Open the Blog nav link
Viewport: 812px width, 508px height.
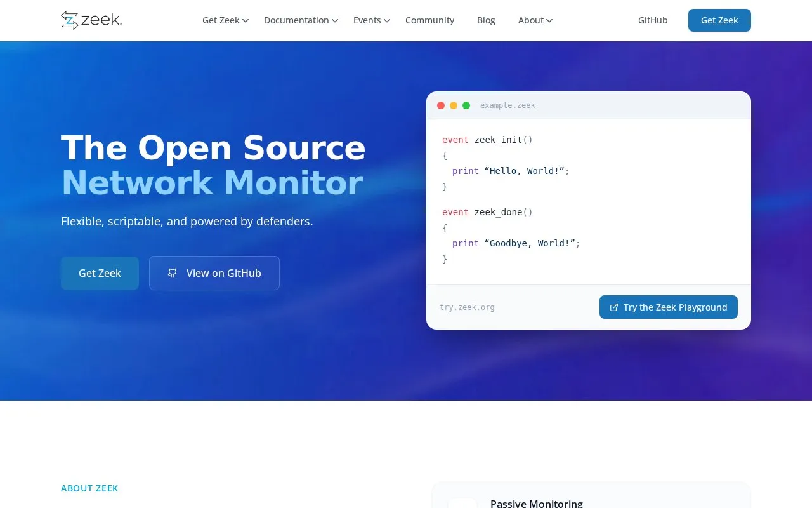coord(486,20)
